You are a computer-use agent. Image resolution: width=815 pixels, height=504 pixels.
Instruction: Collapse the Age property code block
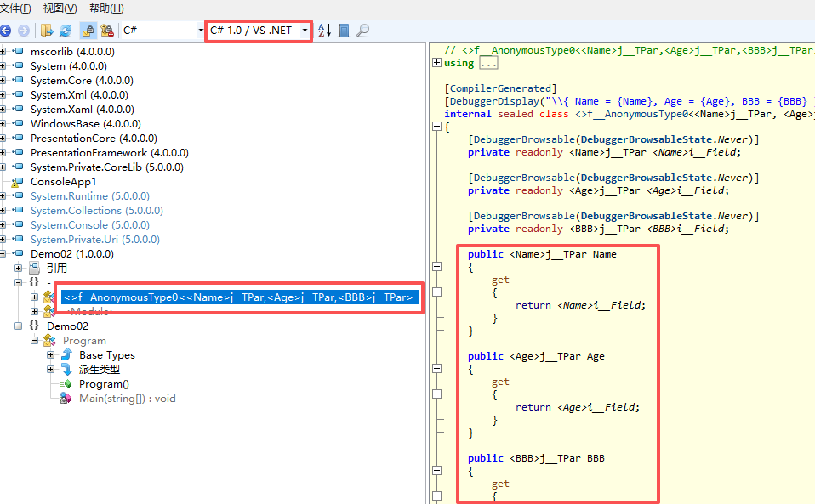tap(436, 369)
